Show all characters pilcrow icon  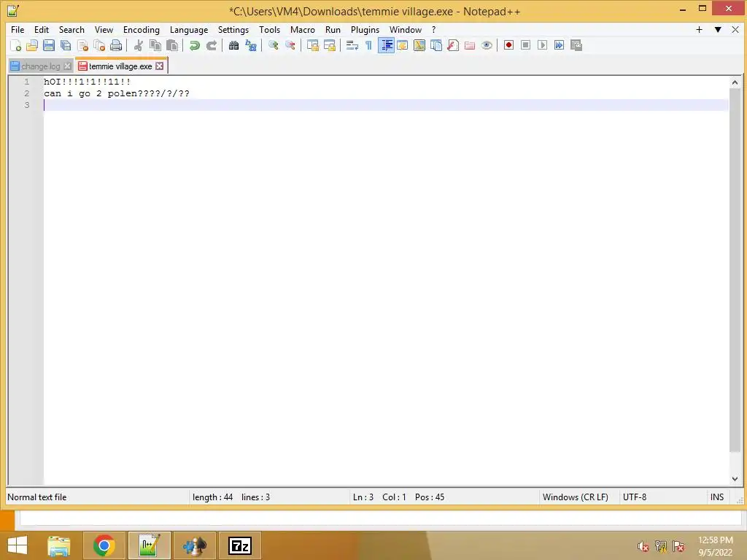(368, 45)
